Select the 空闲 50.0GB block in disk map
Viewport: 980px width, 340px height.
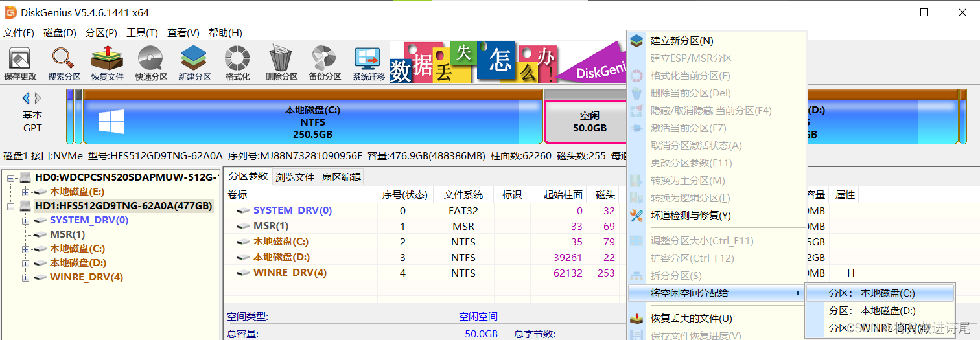click(x=585, y=122)
